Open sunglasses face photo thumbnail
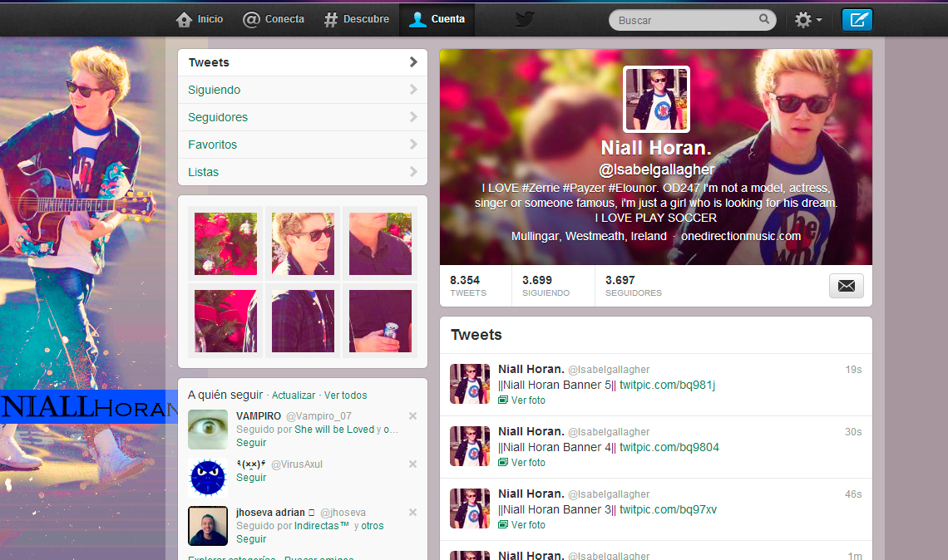Viewport: 948px width, 560px height. coord(303,243)
